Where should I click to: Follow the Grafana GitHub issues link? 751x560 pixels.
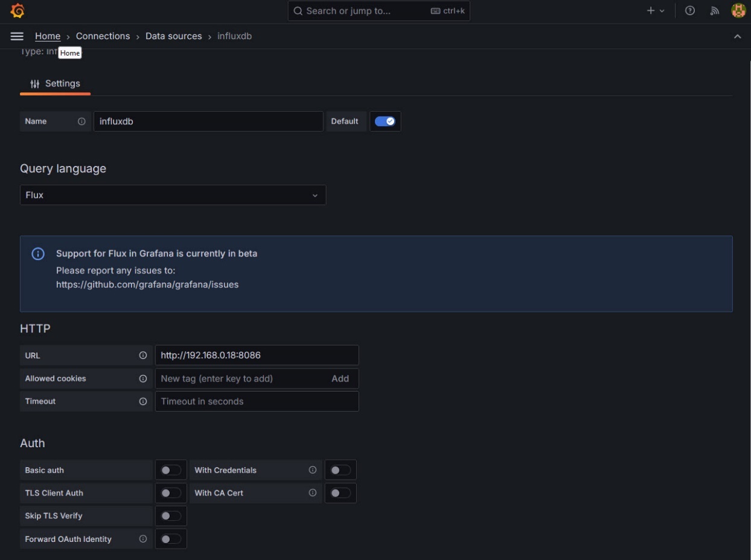point(147,284)
